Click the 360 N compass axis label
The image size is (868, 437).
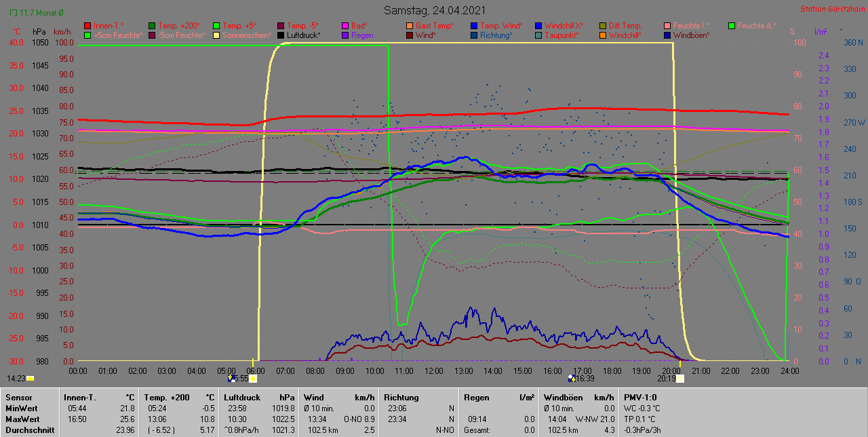click(854, 42)
